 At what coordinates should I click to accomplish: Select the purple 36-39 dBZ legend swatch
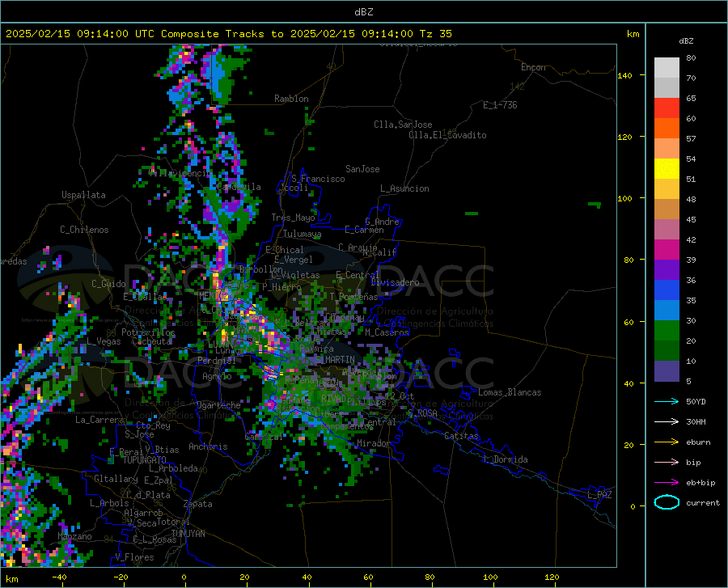coord(667,270)
